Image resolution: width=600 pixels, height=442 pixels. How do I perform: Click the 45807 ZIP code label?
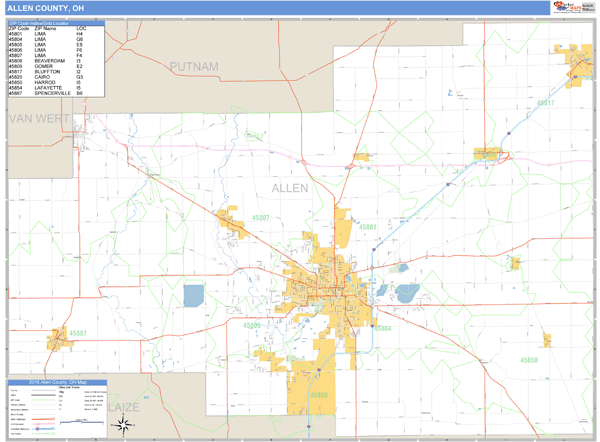[262, 218]
